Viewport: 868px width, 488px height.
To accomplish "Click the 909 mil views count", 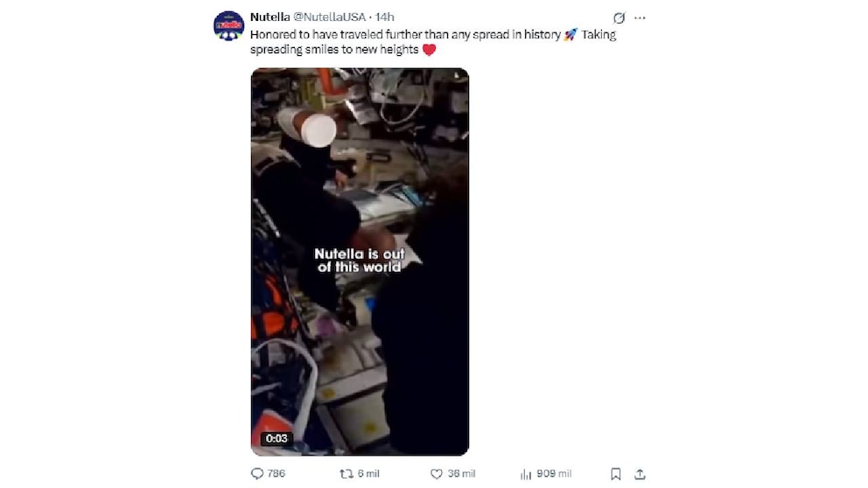I will (x=554, y=474).
